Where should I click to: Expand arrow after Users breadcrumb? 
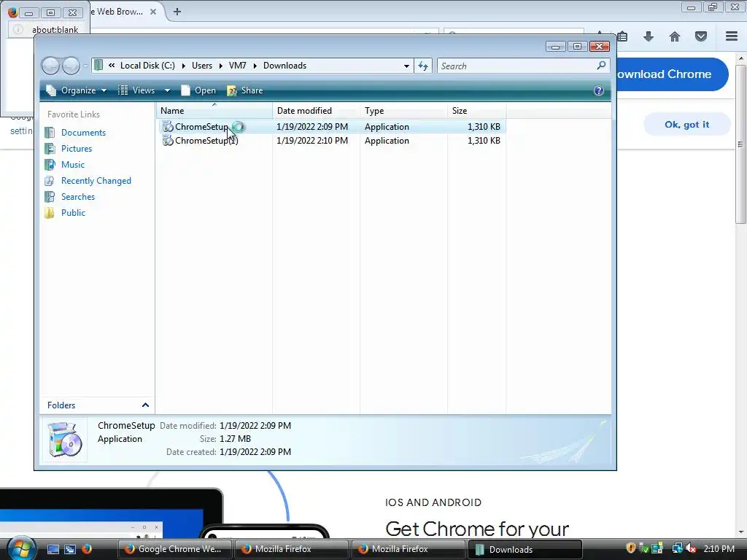pyautogui.click(x=220, y=66)
